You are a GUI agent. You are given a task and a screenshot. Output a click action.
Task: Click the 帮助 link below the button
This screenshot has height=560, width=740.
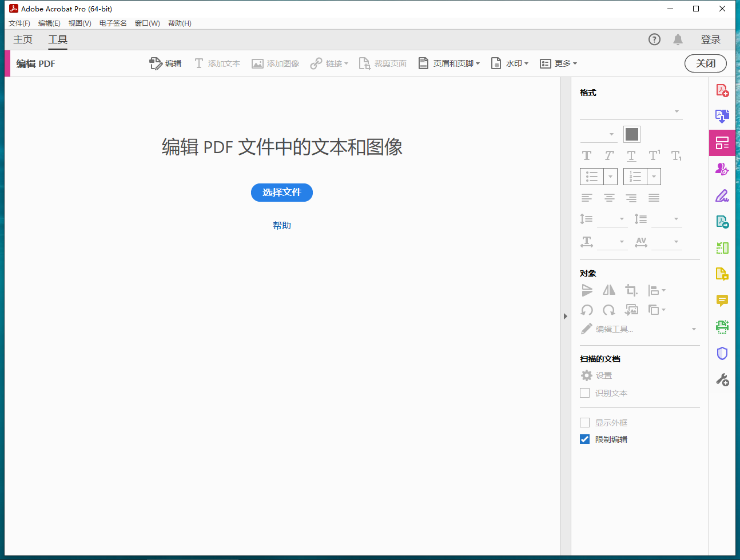click(x=281, y=226)
